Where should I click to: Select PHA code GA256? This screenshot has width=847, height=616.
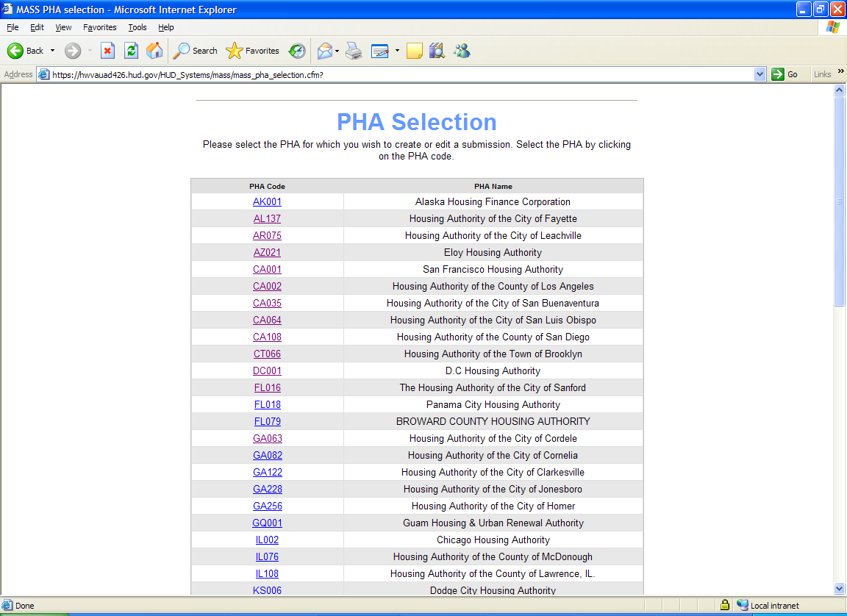[268, 506]
